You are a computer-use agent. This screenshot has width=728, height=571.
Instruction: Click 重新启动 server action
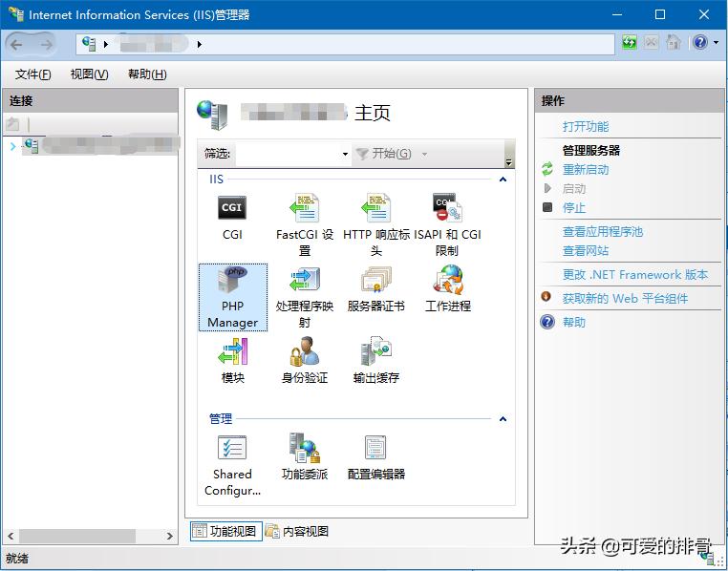tap(586, 170)
